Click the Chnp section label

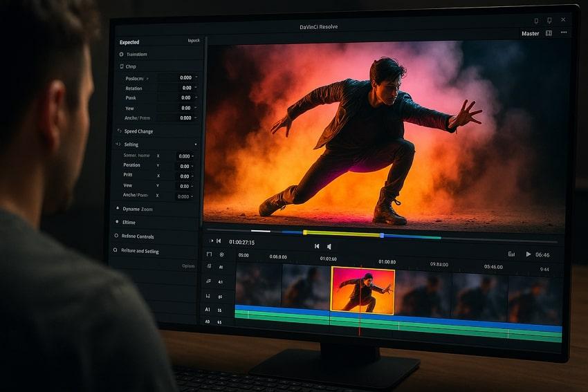coord(131,66)
